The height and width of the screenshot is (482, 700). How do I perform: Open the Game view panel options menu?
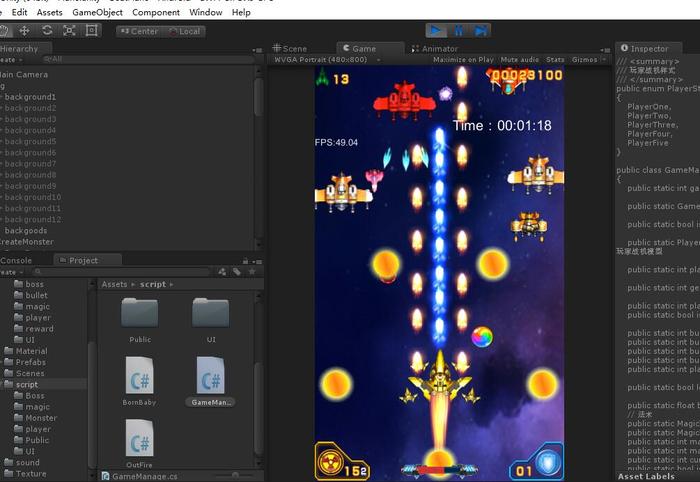[605, 50]
